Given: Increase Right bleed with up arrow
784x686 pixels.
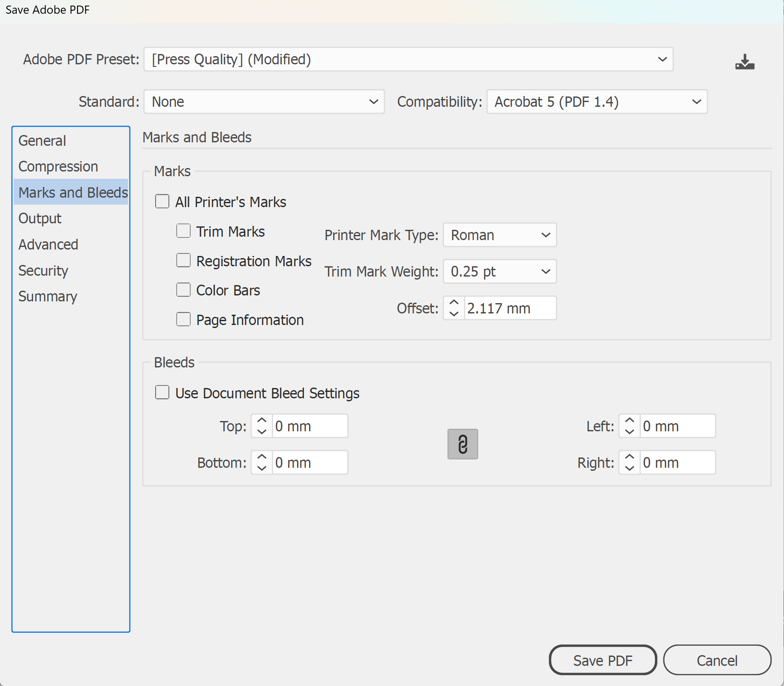Looking at the screenshot, I should 630,457.
